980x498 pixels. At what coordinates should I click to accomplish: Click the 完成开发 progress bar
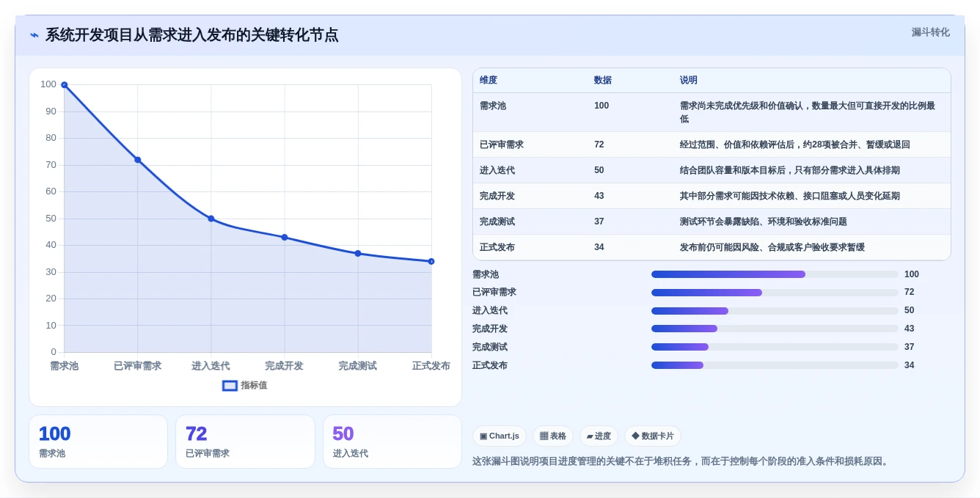(x=775, y=329)
